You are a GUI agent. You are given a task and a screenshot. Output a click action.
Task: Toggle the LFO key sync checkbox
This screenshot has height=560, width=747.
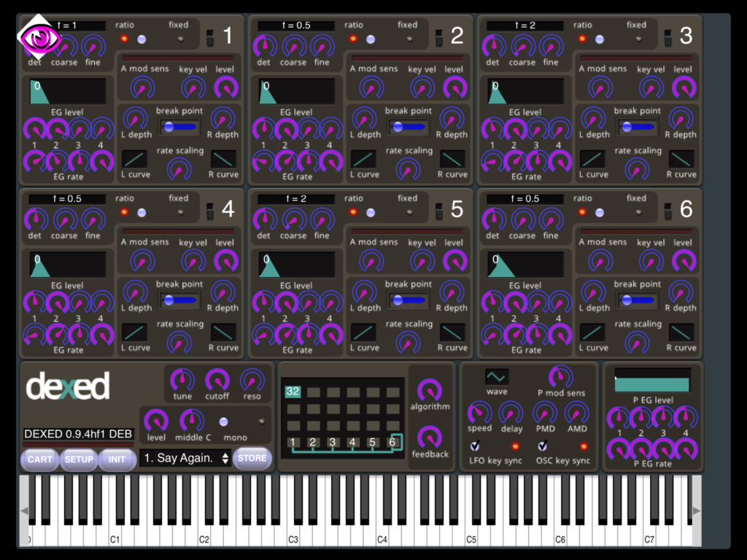tap(475, 446)
